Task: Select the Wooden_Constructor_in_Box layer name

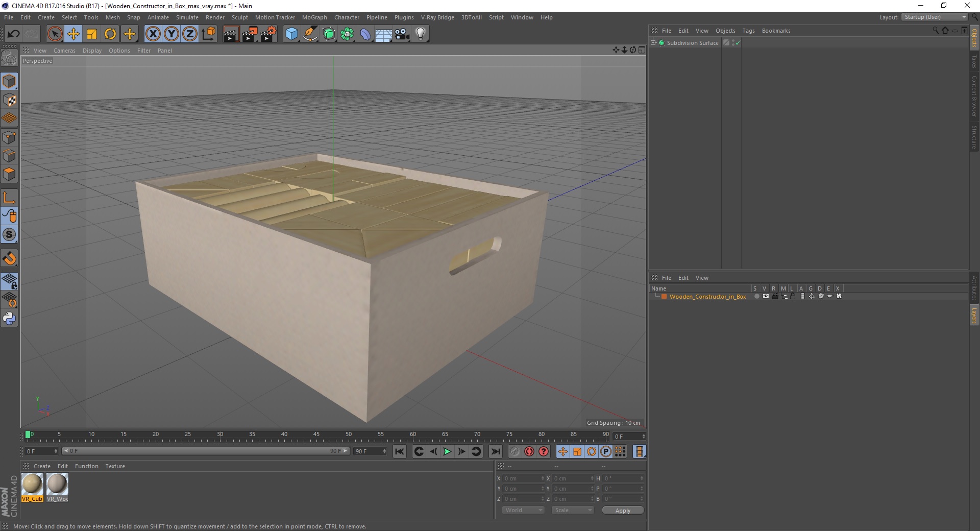Action: tap(707, 297)
